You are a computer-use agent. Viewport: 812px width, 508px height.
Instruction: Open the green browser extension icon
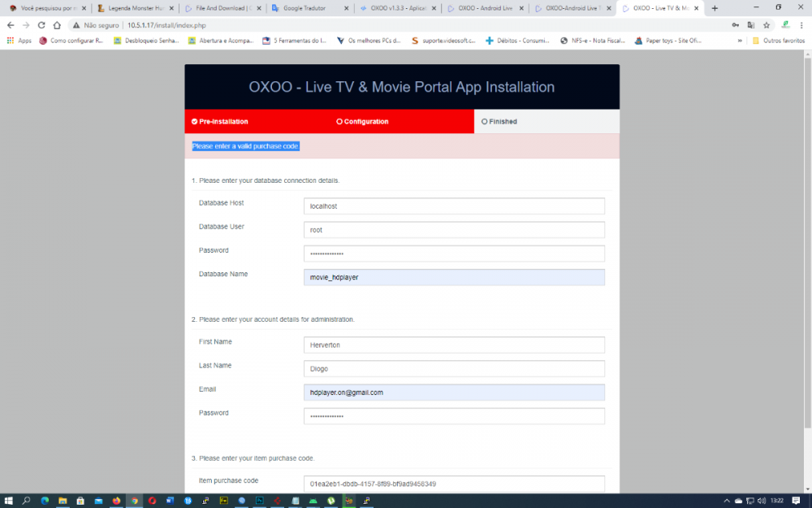click(785, 25)
